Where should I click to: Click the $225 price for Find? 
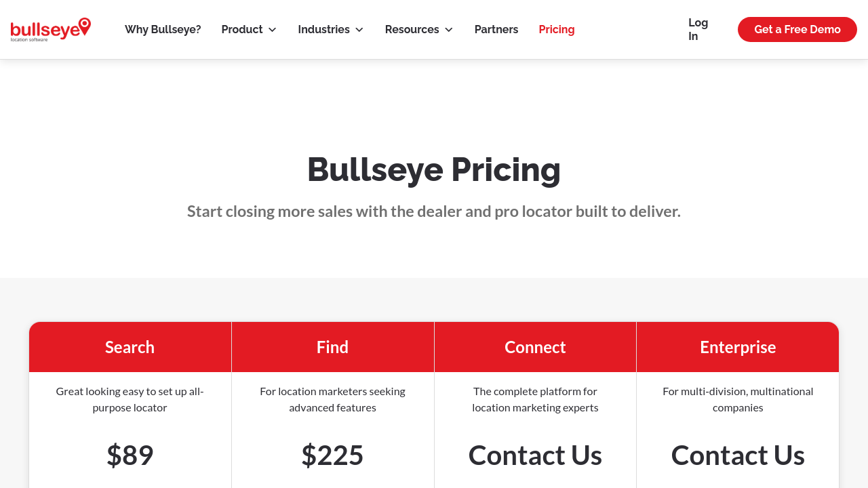tap(332, 455)
